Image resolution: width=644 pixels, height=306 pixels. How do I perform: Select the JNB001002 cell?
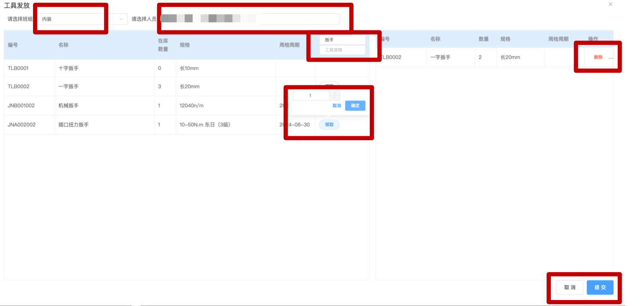click(x=29, y=106)
